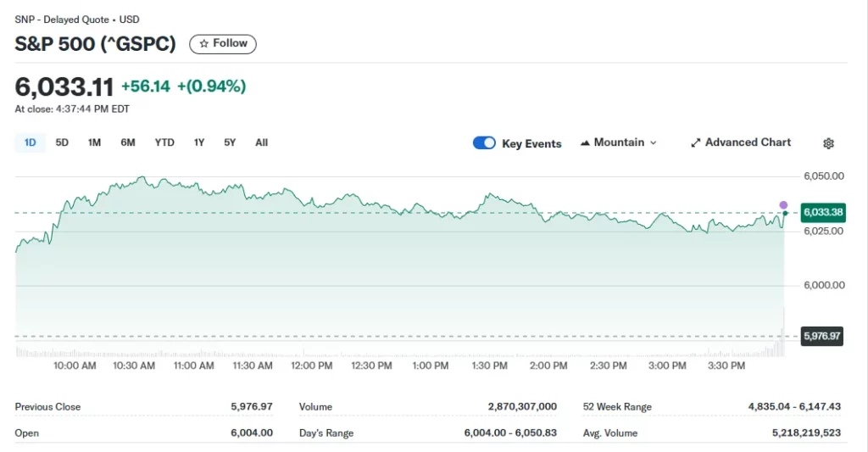868x452 pixels.
Task: Select the 5Y time range tab
Action: [x=230, y=143]
